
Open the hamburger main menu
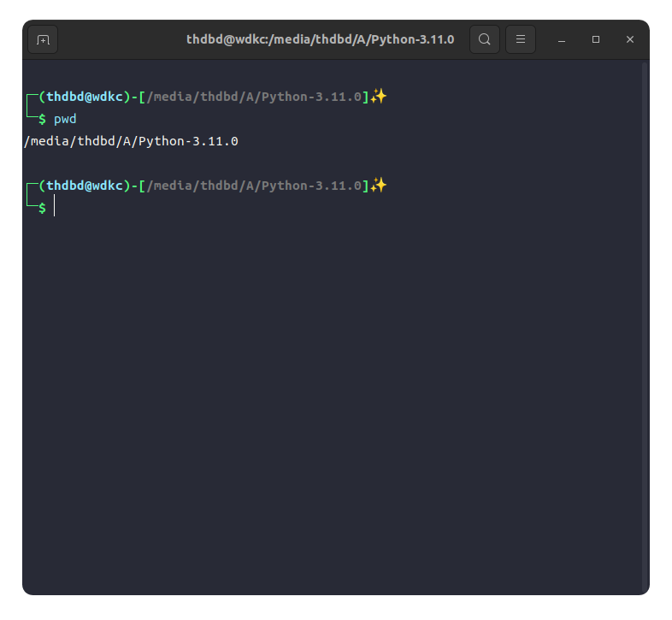point(521,39)
